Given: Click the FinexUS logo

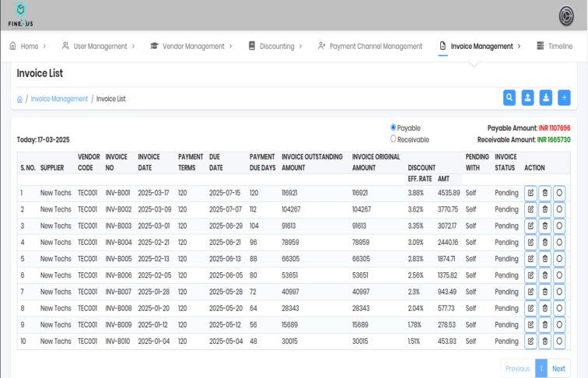Looking at the screenshot, I should click(x=20, y=16).
